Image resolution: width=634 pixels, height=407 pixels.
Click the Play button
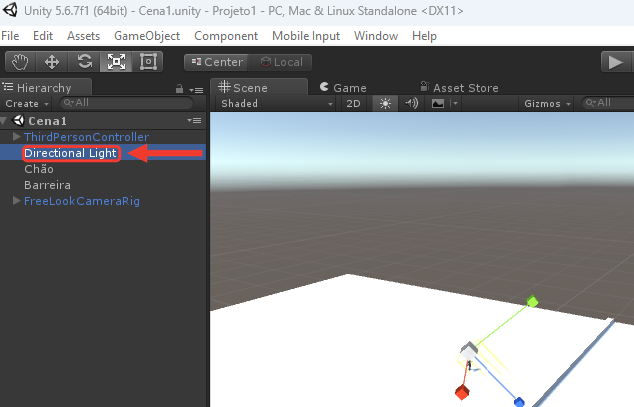(x=615, y=62)
